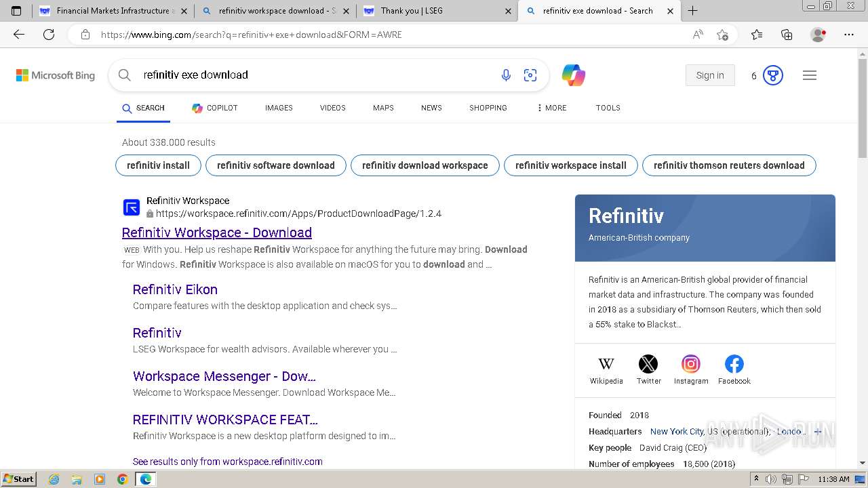
Task: Open the Edge browser taskbar button
Action: [145, 479]
